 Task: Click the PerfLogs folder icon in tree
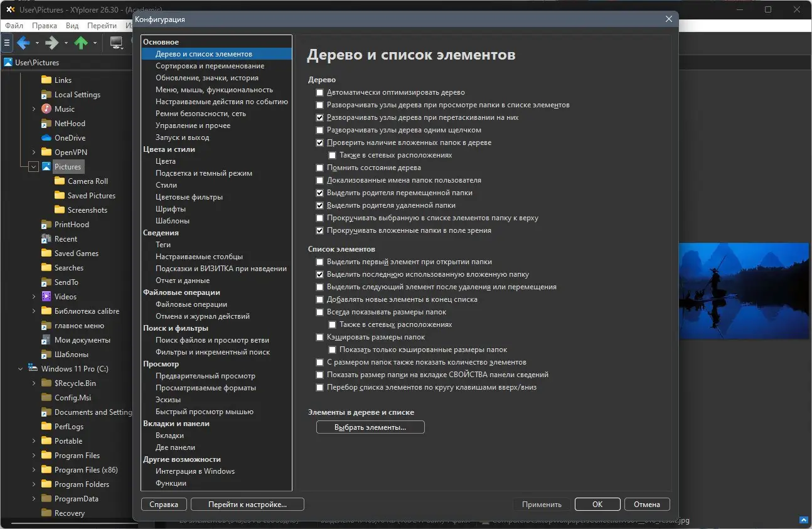coord(46,427)
